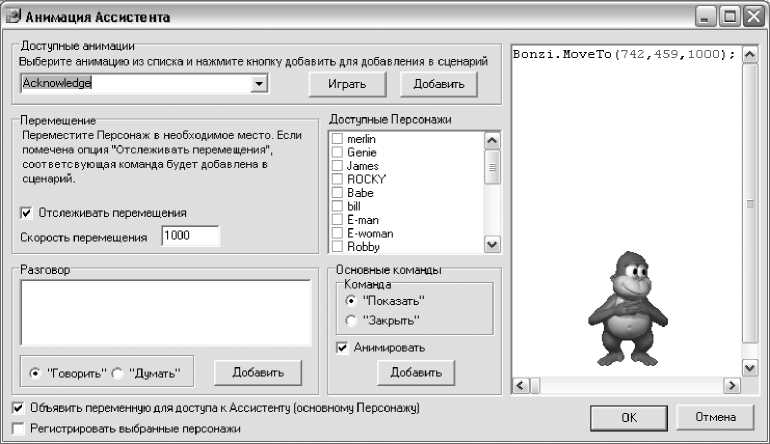Check the Robby character checkbox
The width and height of the screenshot is (770, 444).
coord(337,246)
